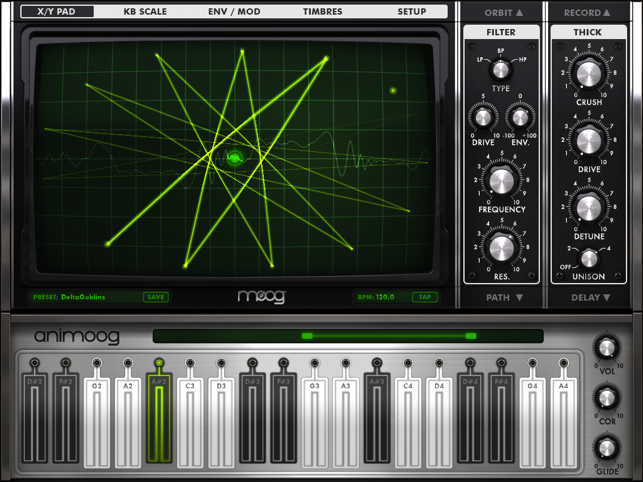Toggle the hold LED above D#3 key
Viewport: 643px width, 482px height.
click(252, 363)
